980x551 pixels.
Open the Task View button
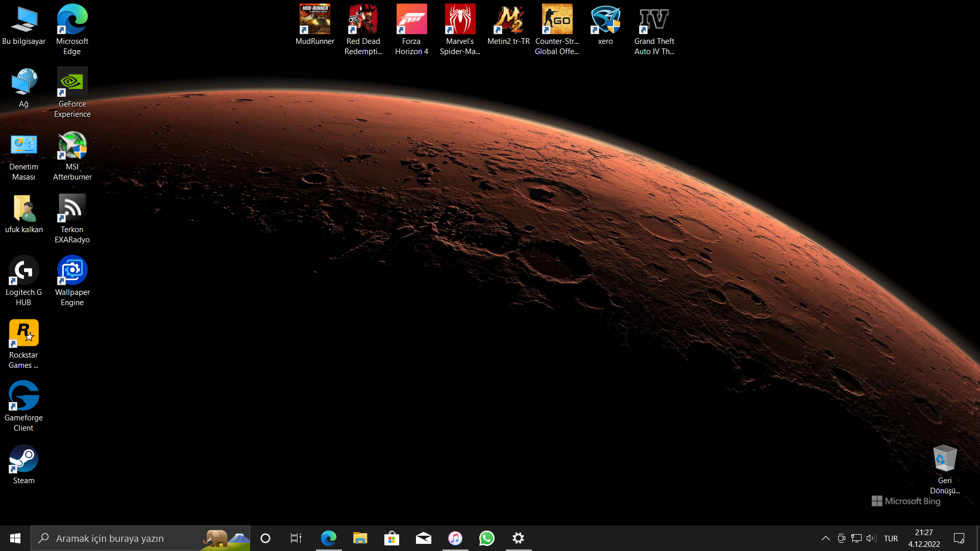296,538
